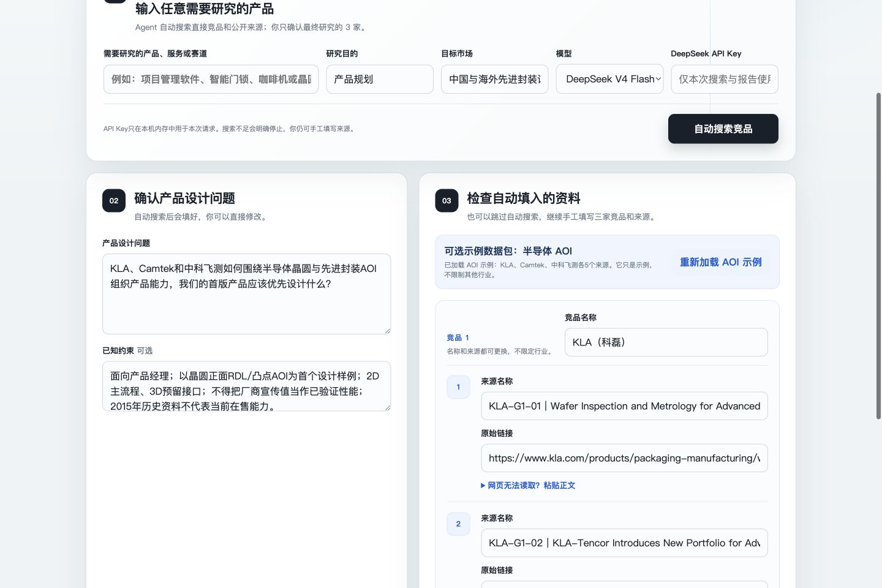882x588 pixels.
Task: Click source number 1 badge
Action: (458, 387)
